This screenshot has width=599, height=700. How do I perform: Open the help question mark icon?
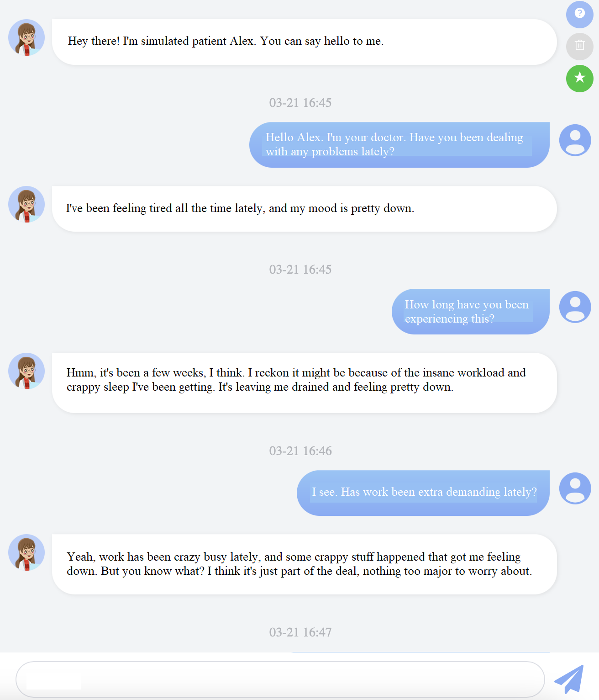click(579, 14)
